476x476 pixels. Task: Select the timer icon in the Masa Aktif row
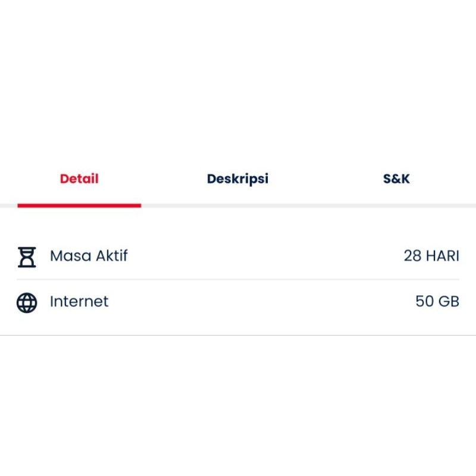pyautogui.click(x=27, y=255)
